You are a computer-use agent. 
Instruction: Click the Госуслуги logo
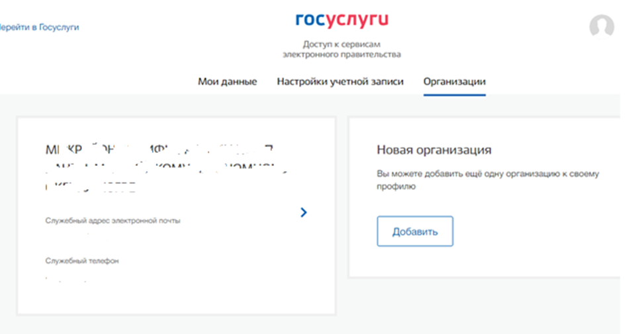[x=342, y=20]
